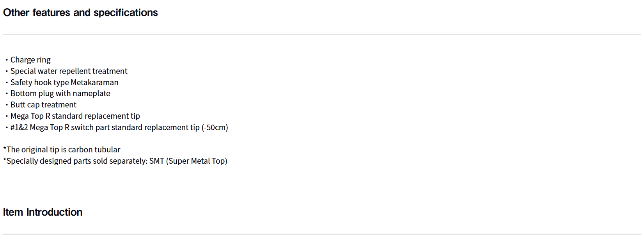
Task: Click the word "Metakaraman"
Action: point(94,82)
